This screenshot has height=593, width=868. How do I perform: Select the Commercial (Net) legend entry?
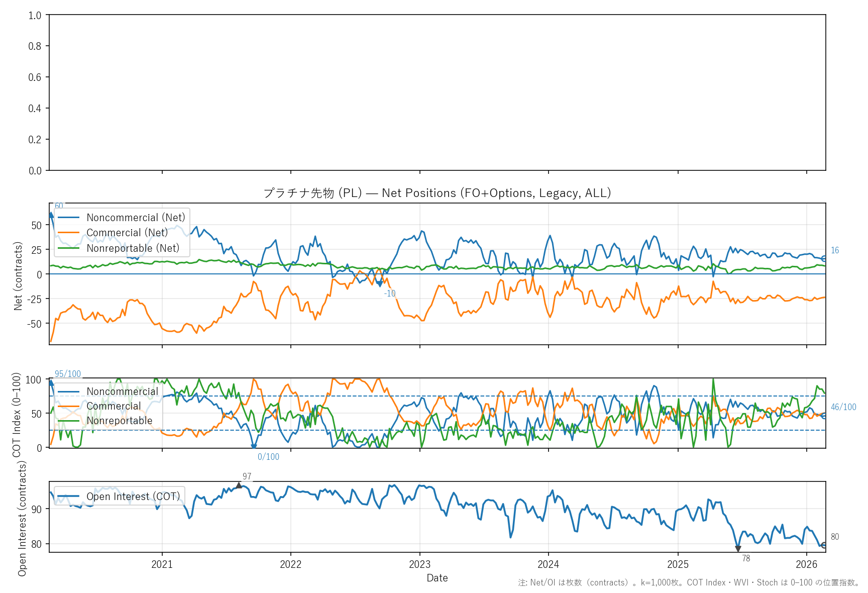127,233
